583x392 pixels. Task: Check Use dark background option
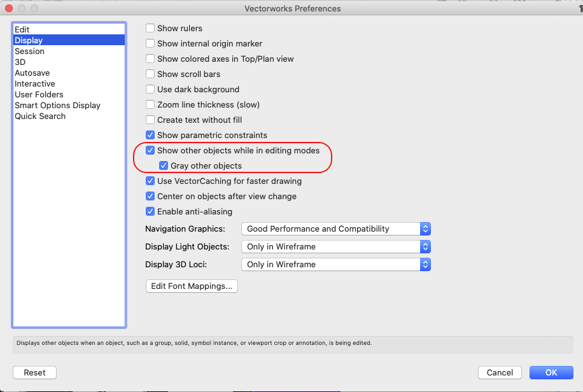[x=151, y=89]
